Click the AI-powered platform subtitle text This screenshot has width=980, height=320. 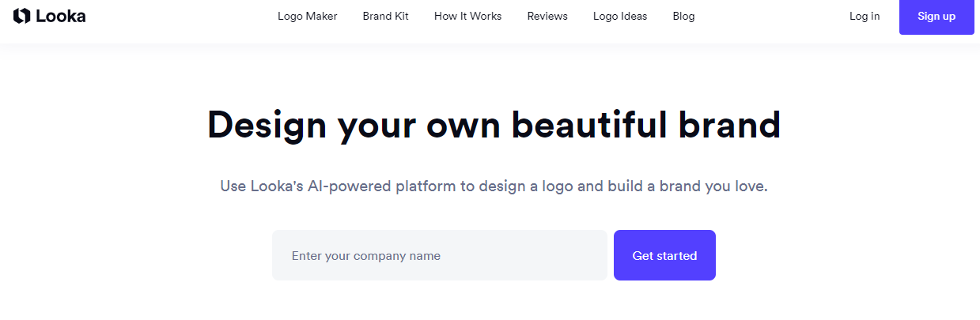pyautogui.click(x=494, y=187)
